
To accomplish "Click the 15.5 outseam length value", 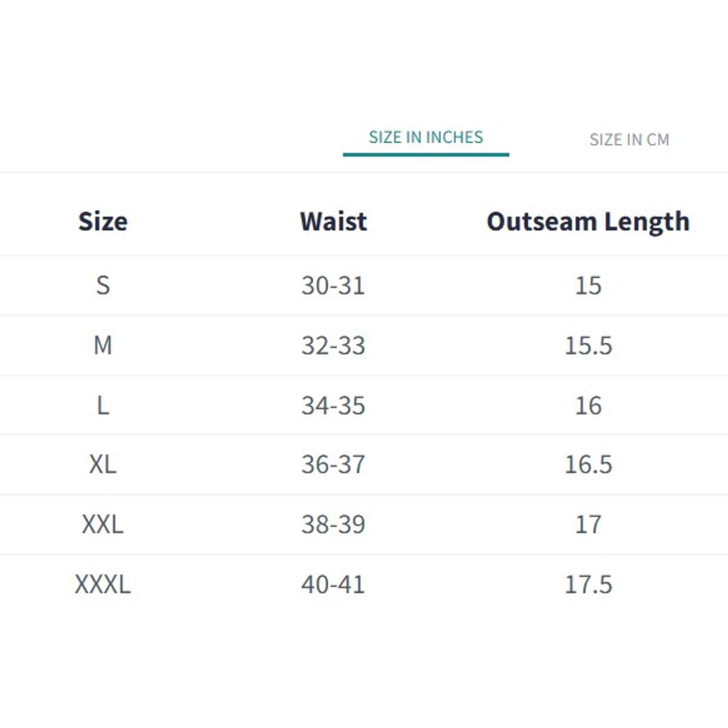I will [x=588, y=345].
